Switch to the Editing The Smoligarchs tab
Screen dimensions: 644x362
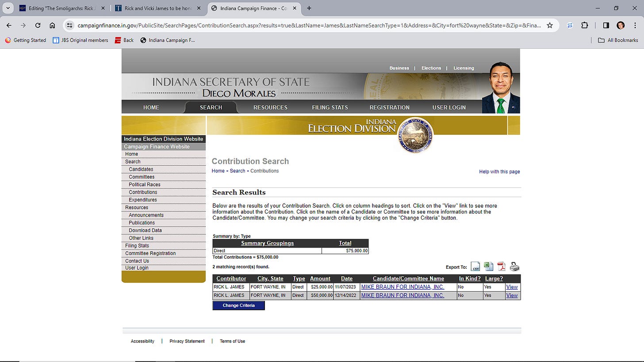click(61, 8)
